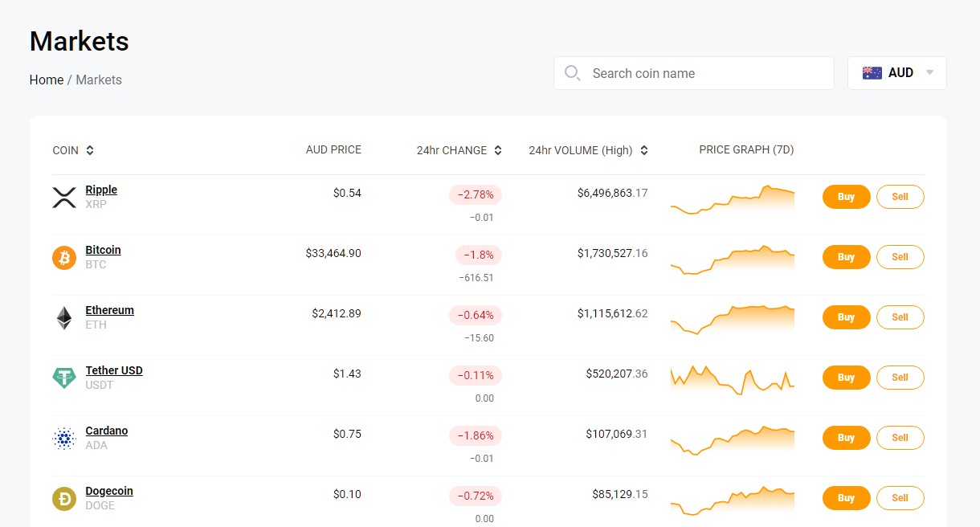The width and height of the screenshot is (980, 527).
Task: Sell Ripple with the Sell button
Action: (900, 197)
